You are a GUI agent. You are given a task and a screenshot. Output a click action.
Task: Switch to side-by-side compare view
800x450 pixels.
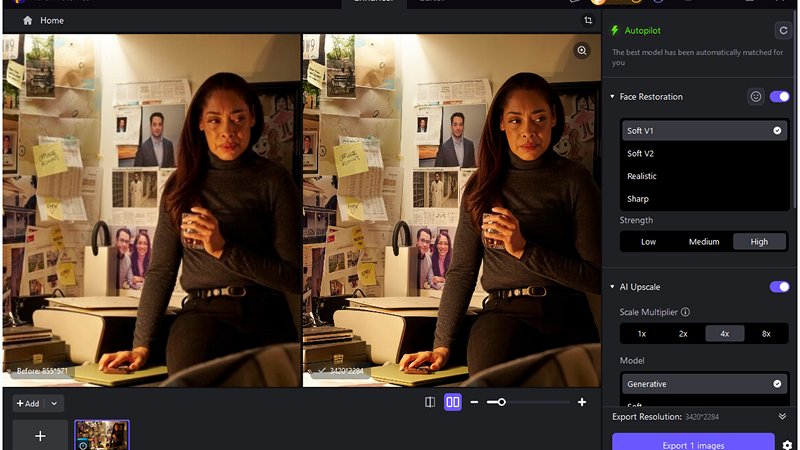[x=453, y=402]
